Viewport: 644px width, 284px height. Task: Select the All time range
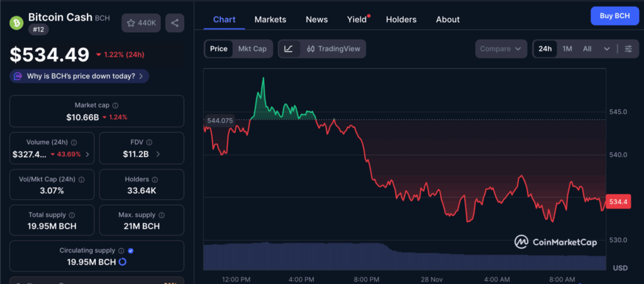coord(587,49)
